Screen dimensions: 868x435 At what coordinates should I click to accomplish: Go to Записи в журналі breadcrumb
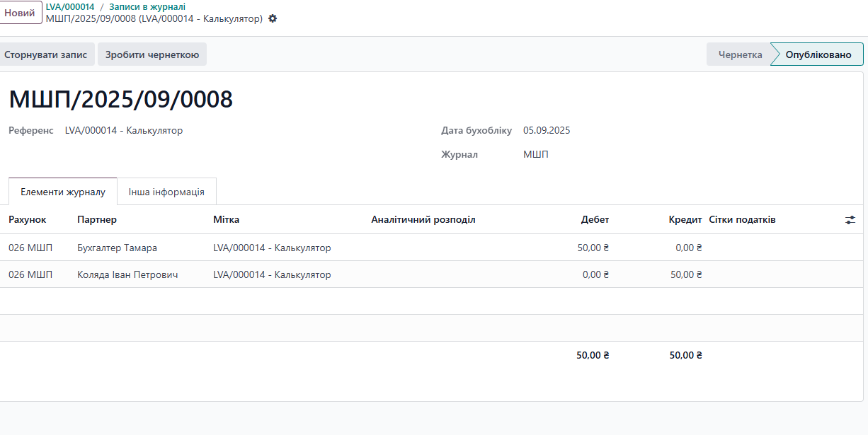[x=147, y=7]
